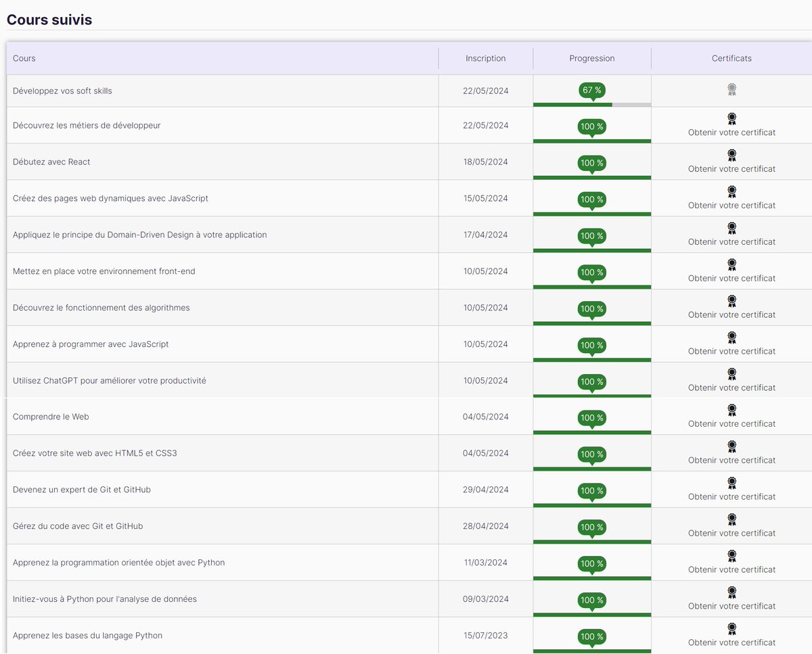The height and width of the screenshot is (654, 812).
Task: Click the date 11/03/2024
Action: 485,563
